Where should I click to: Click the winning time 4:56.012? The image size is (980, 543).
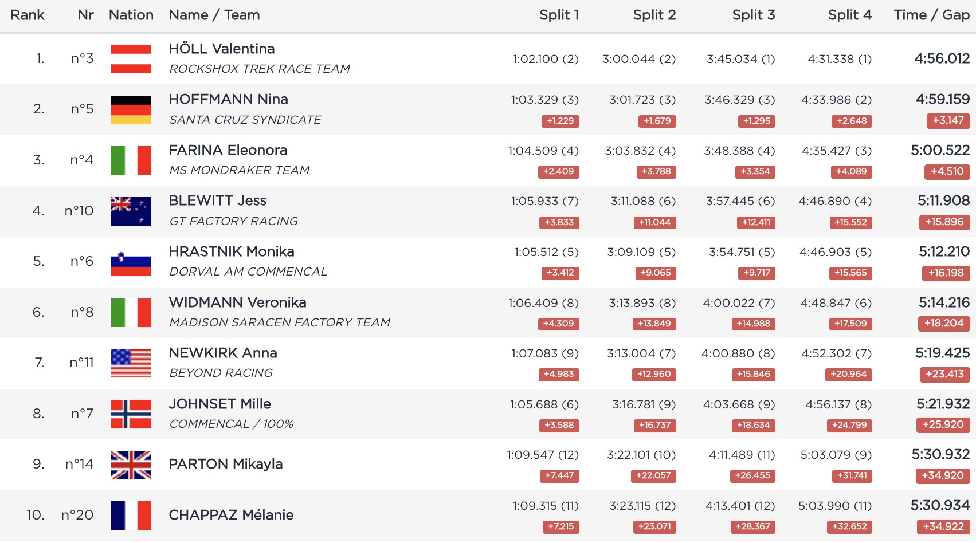coord(942,58)
